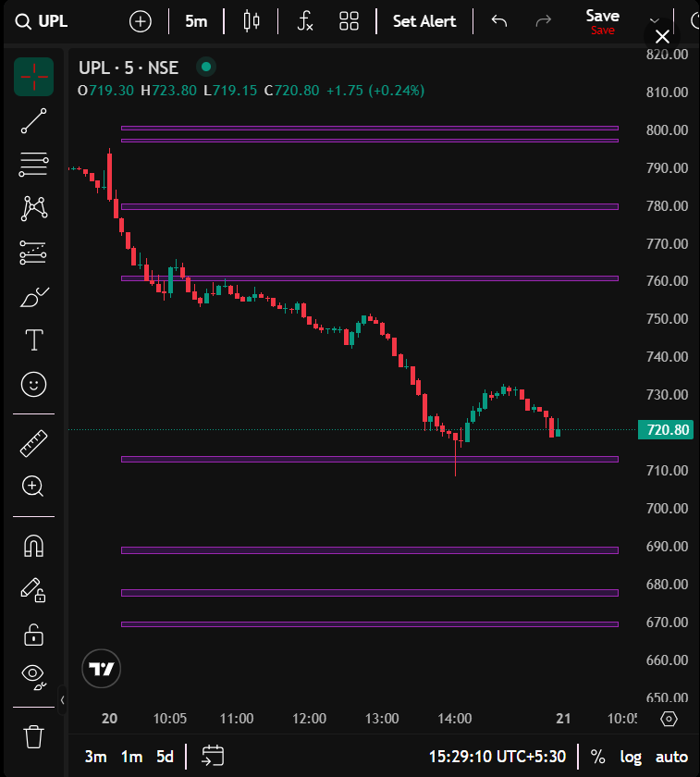Toggle the log scale option
The width and height of the screenshot is (700, 777).
pyautogui.click(x=631, y=757)
